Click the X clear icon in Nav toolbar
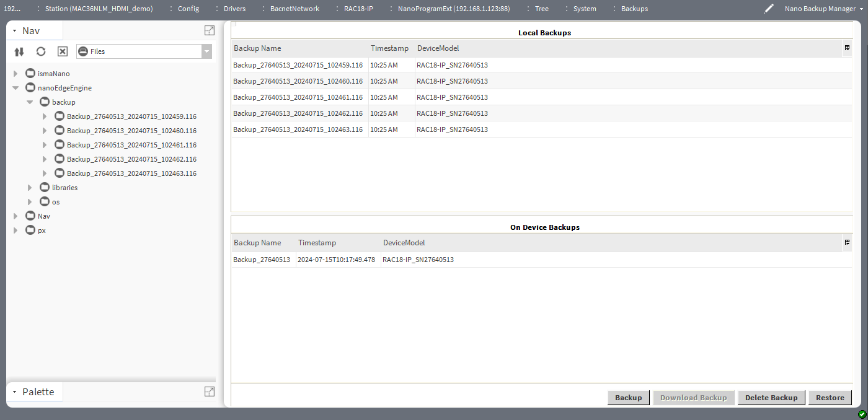This screenshot has width=868, height=420. pos(62,51)
